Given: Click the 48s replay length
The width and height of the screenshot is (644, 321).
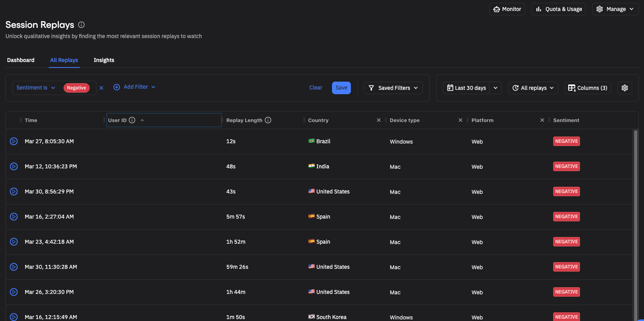Looking at the screenshot, I should point(231,166).
